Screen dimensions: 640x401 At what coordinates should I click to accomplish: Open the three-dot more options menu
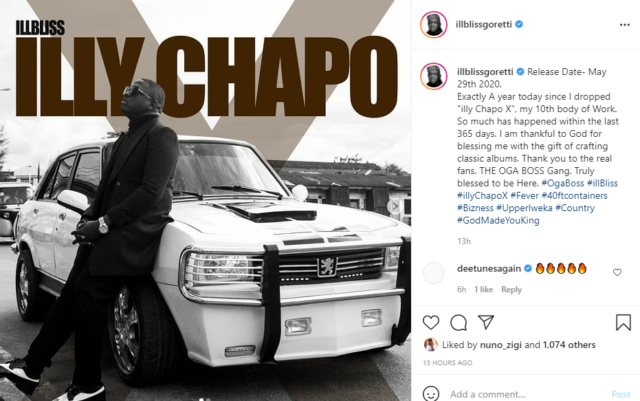coord(624,25)
